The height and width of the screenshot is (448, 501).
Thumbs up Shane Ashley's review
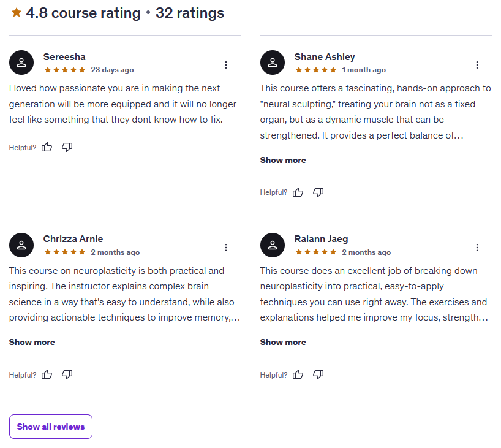(x=298, y=192)
